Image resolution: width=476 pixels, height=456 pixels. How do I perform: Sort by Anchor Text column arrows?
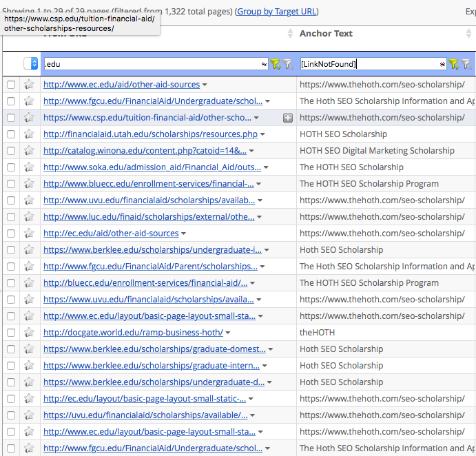pos(468,33)
